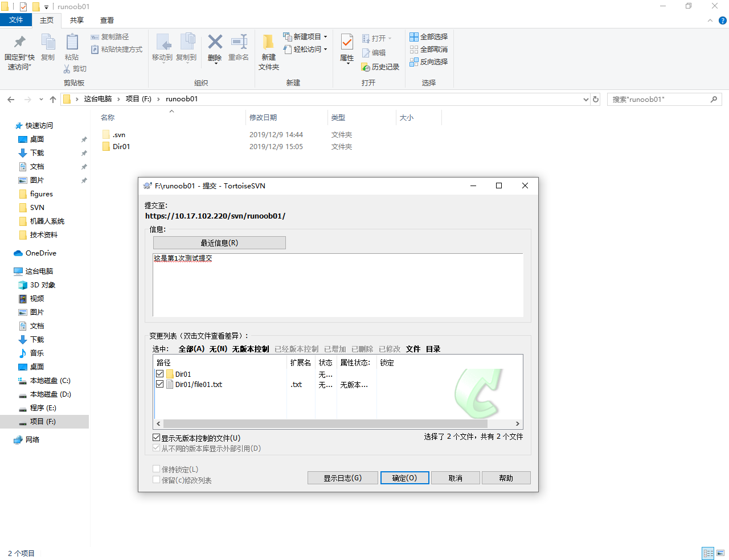729x560 pixels.
Task: Select OneDrive in navigation pane
Action: click(x=41, y=253)
